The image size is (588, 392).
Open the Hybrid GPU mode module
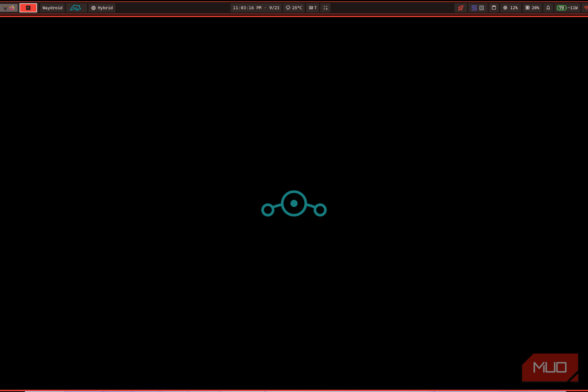[x=102, y=8]
